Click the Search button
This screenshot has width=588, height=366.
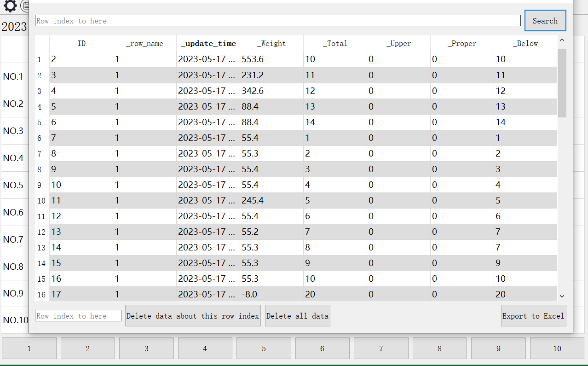click(x=545, y=21)
